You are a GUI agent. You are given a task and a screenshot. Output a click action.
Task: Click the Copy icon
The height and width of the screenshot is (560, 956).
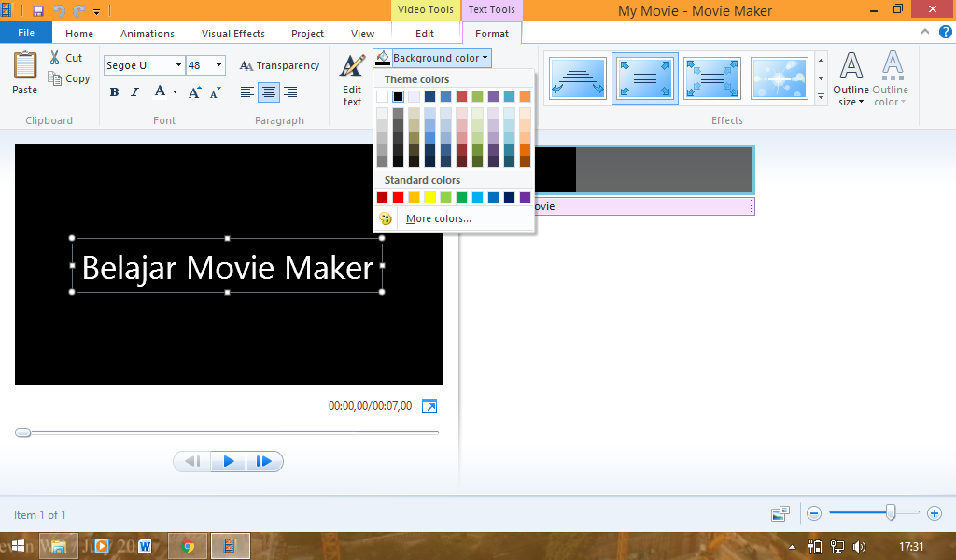pos(55,78)
